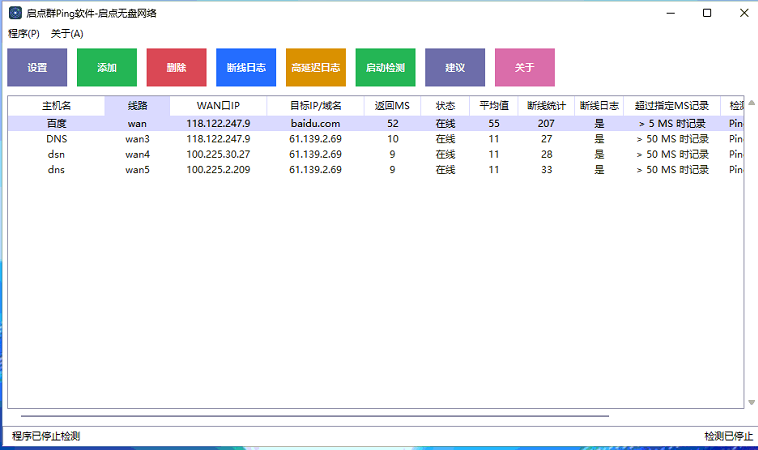Click the 程序已停止检测 status text
This screenshot has width=758, height=450.
(x=46, y=436)
